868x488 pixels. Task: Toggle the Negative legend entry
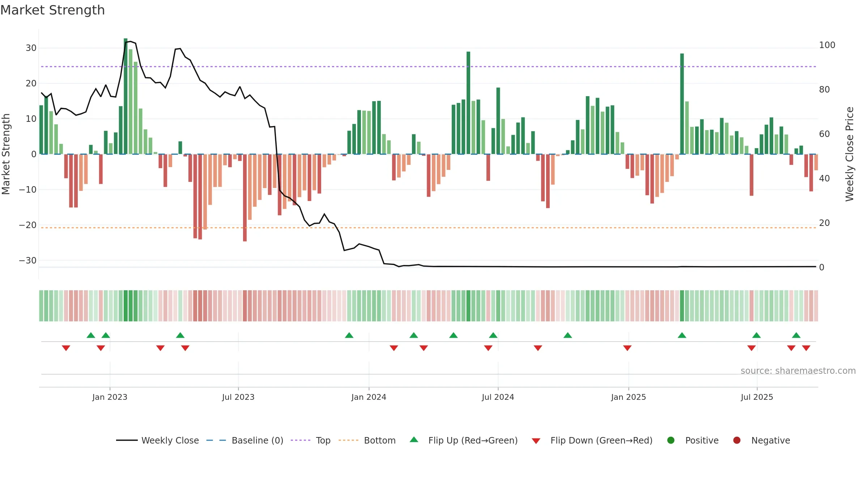pos(761,440)
